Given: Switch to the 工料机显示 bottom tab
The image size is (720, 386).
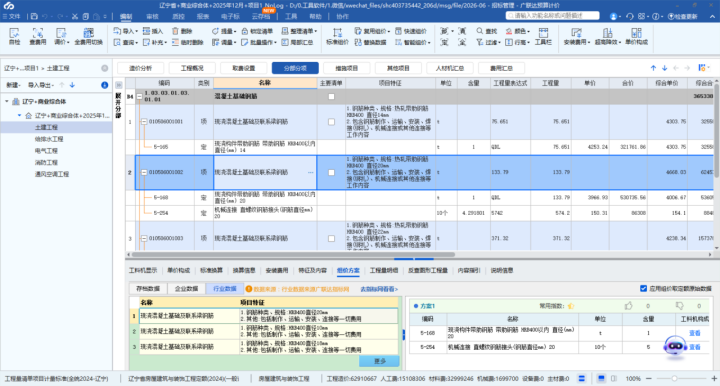Looking at the screenshot, I should click(x=143, y=270).
